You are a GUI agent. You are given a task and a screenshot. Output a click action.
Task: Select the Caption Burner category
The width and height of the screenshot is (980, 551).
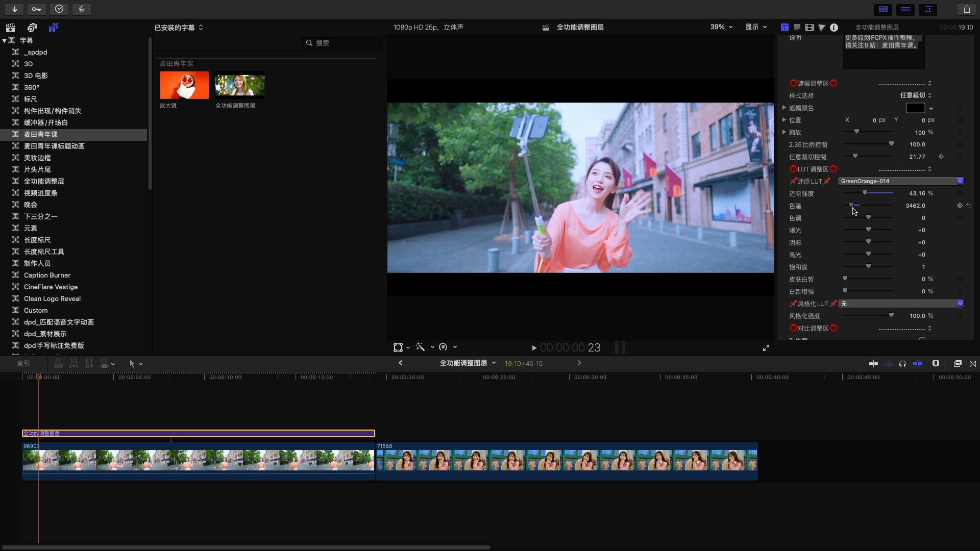point(47,275)
